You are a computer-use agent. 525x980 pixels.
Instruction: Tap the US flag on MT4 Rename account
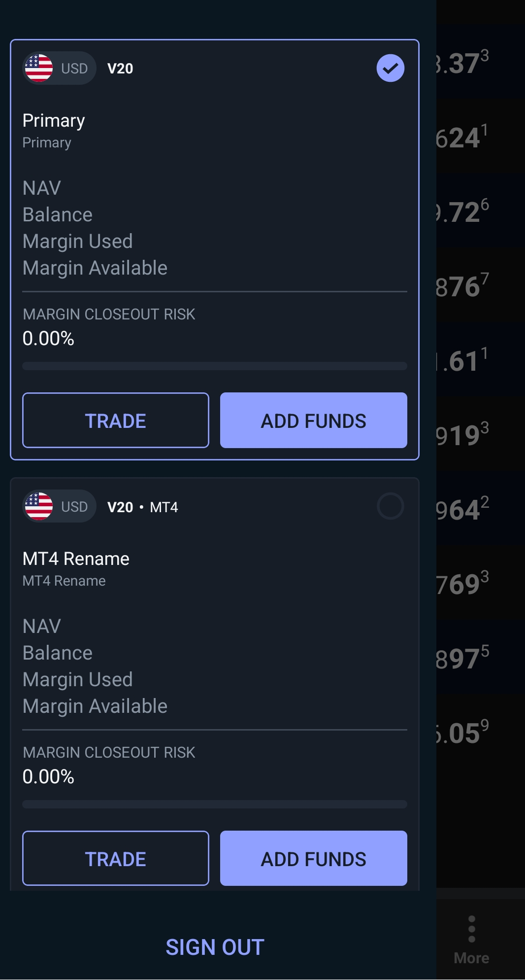39,506
